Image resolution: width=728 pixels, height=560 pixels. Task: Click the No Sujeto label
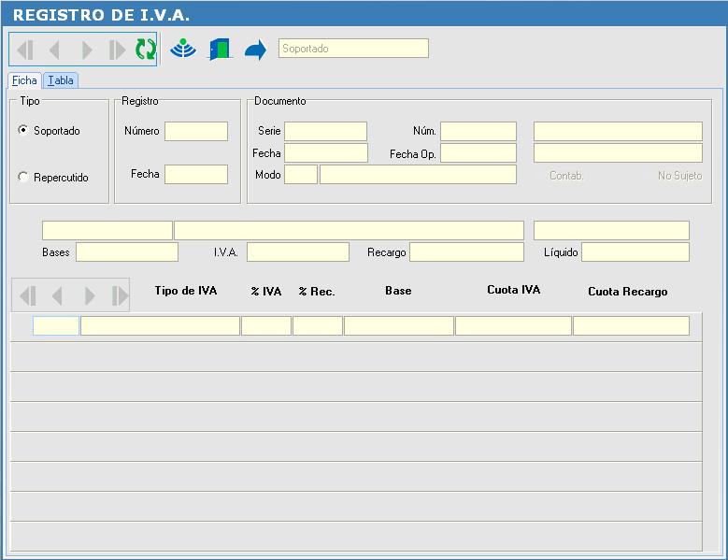(x=679, y=176)
